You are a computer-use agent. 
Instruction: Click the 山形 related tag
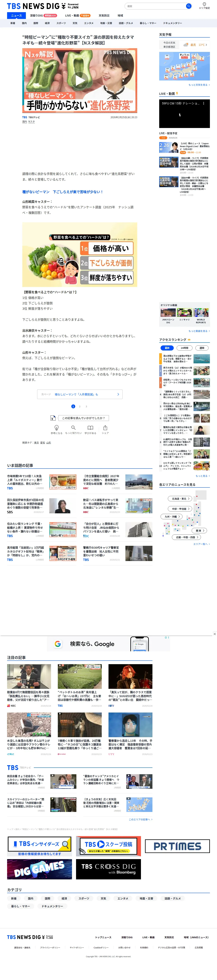click(49, 443)
